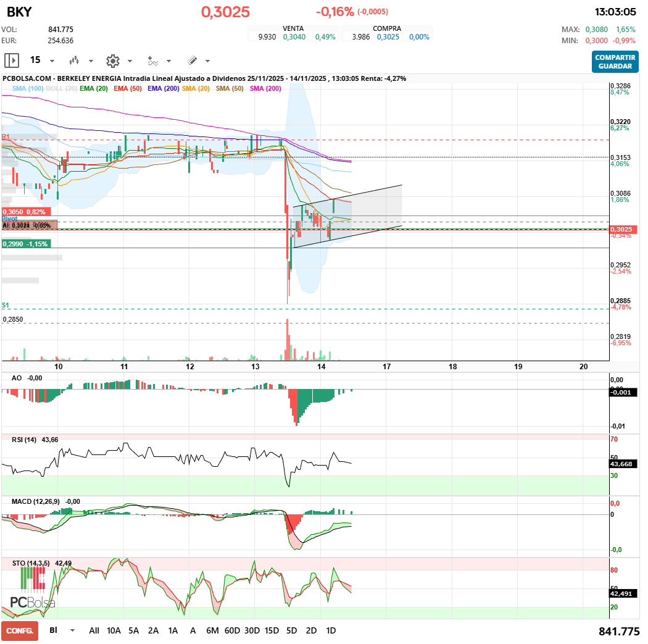Click the EUR value 254.636
Image resolution: width=648 pixels, height=644 pixels.
point(60,41)
